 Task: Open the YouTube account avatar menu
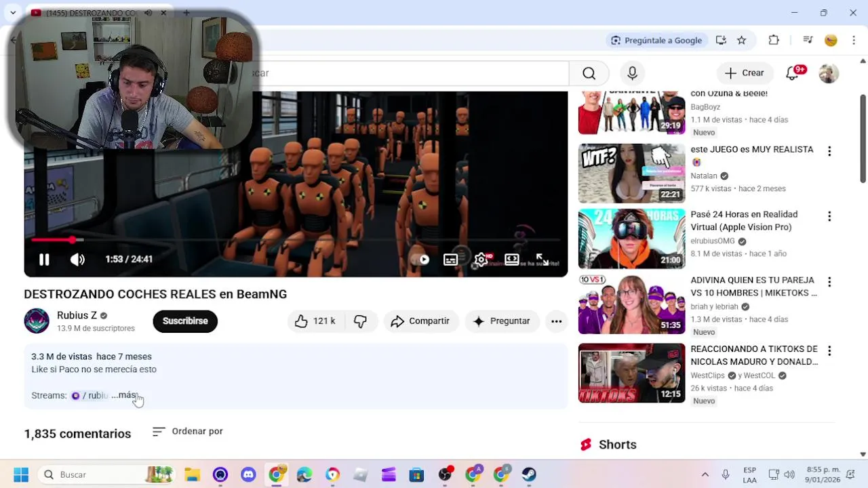(829, 73)
